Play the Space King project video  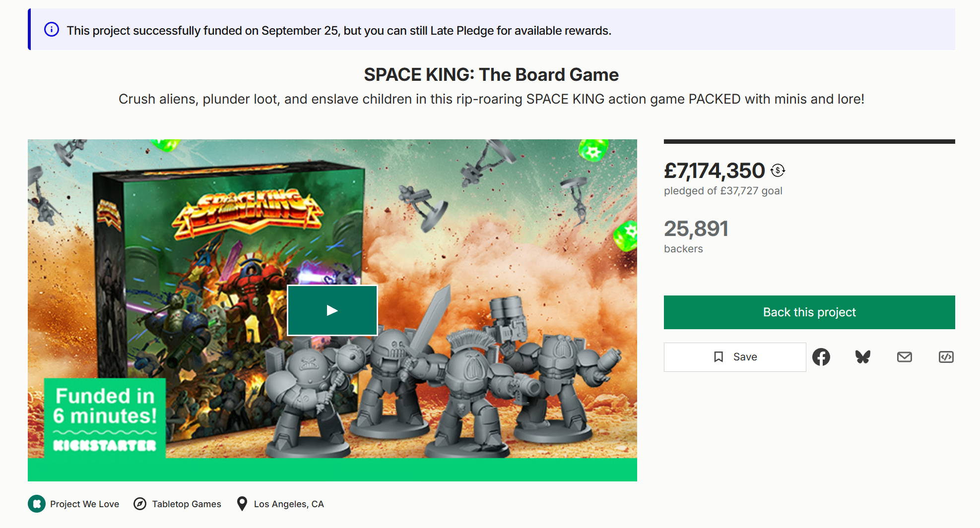click(x=332, y=310)
